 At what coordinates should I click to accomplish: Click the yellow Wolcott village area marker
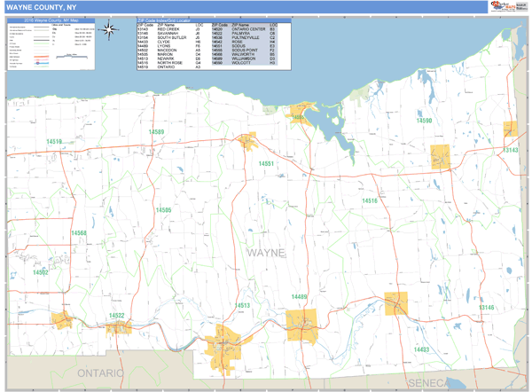(441, 156)
